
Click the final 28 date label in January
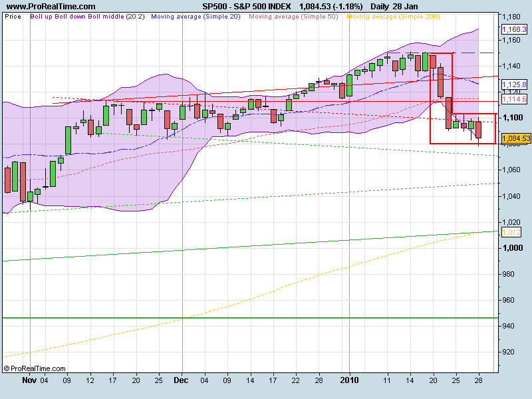[x=478, y=380]
